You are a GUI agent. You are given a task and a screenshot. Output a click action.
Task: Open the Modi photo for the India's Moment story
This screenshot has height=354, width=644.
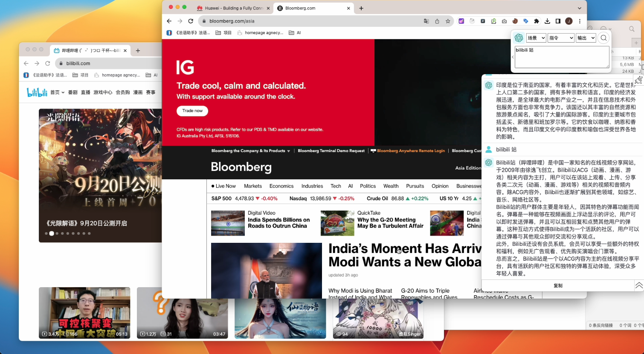(267, 271)
